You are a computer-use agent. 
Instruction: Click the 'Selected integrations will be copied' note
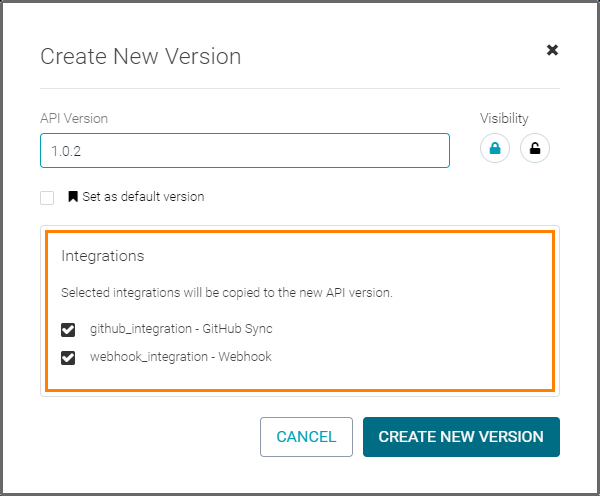[226, 294]
